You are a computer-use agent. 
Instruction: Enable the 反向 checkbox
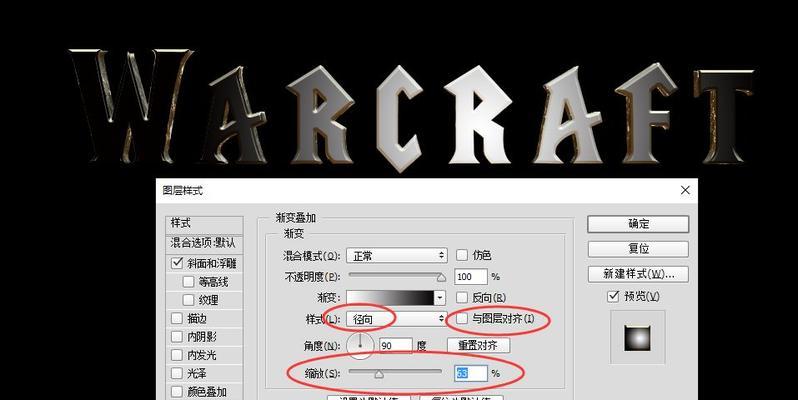click(x=462, y=297)
